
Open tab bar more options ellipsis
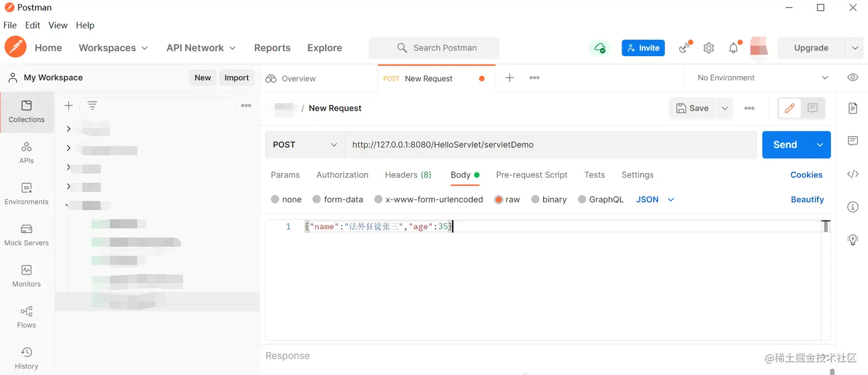534,77
